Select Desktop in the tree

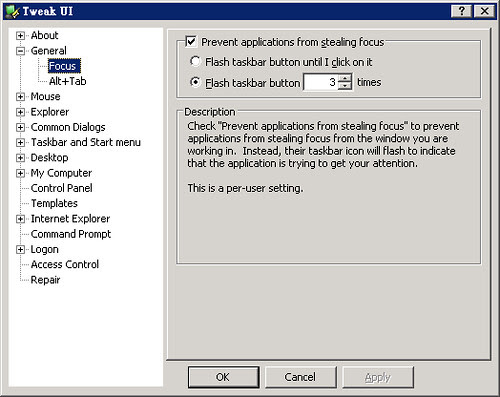(x=49, y=158)
